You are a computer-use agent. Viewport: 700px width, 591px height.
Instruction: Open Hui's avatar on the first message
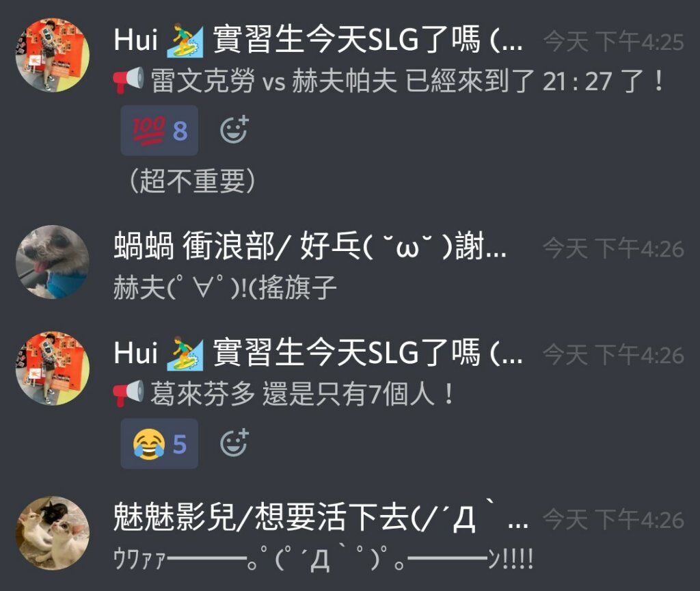click(53, 55)
